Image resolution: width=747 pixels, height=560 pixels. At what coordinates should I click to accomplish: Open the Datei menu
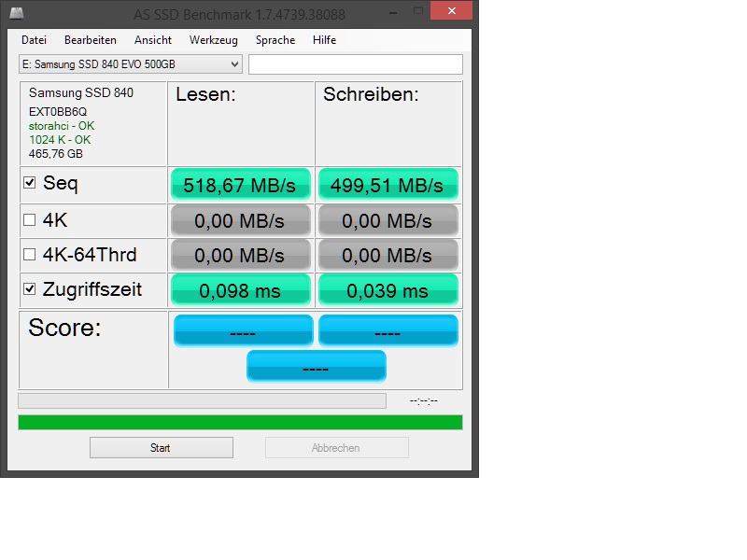tap(34, 40)
